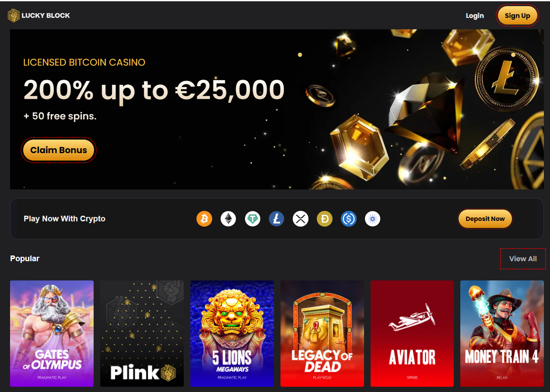Click the Sign Up button

pyautogui.click(x=518, y=16)
